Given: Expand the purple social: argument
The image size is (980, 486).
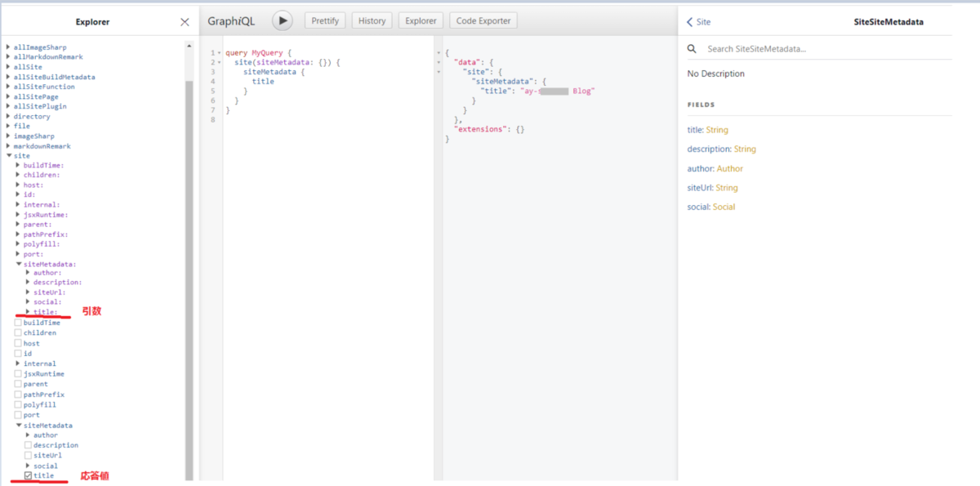Looking at the screenshot, I should coord(28,302).
